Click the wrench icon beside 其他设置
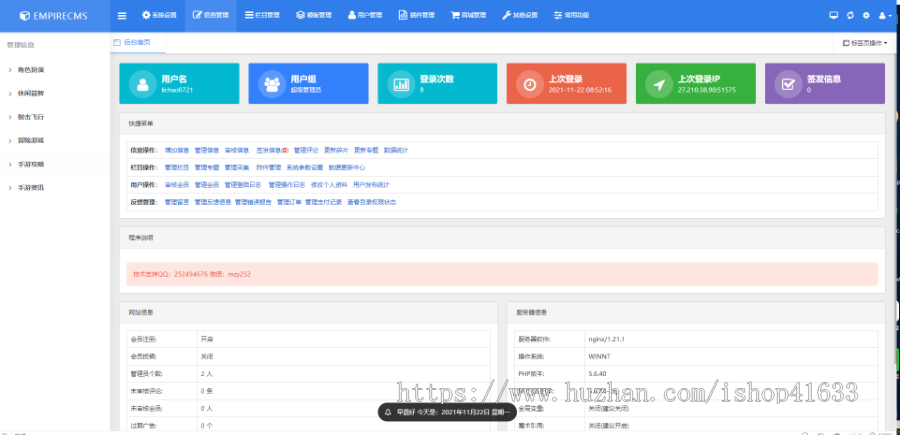The width and height of the screenshot is (900, 435). [x=506, y=15]
